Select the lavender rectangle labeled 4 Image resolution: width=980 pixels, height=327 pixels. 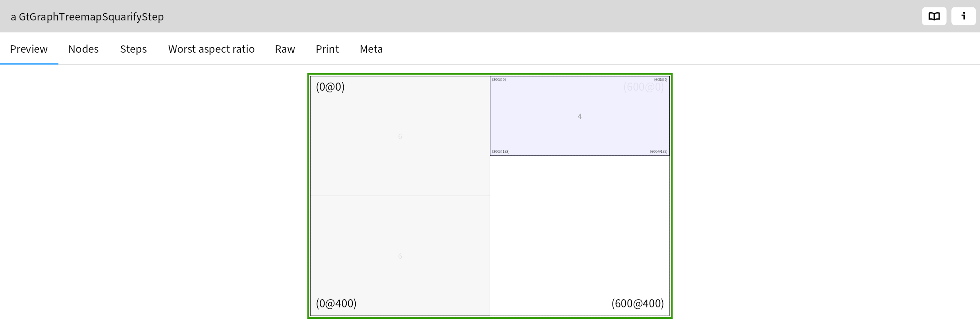[579, 116]
